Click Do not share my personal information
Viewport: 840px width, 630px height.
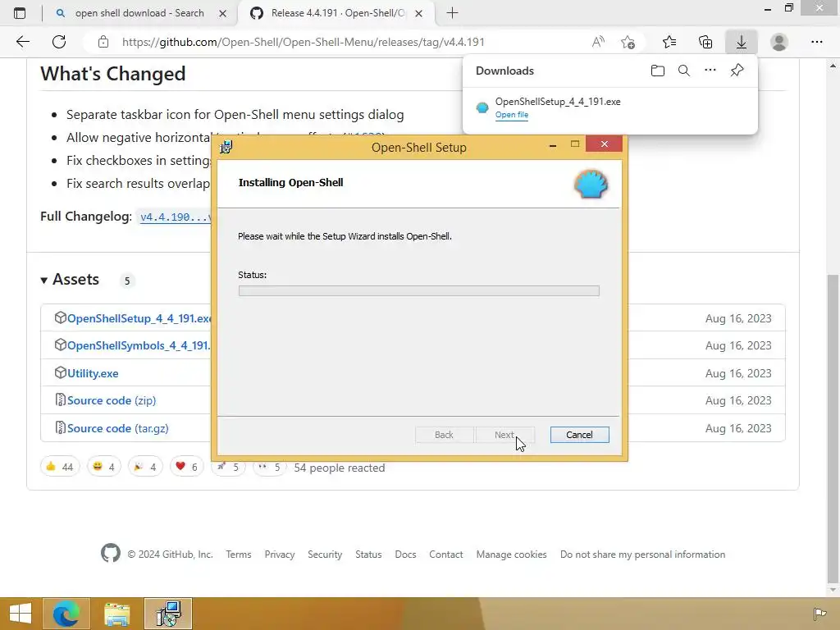[x=643, y=555]
